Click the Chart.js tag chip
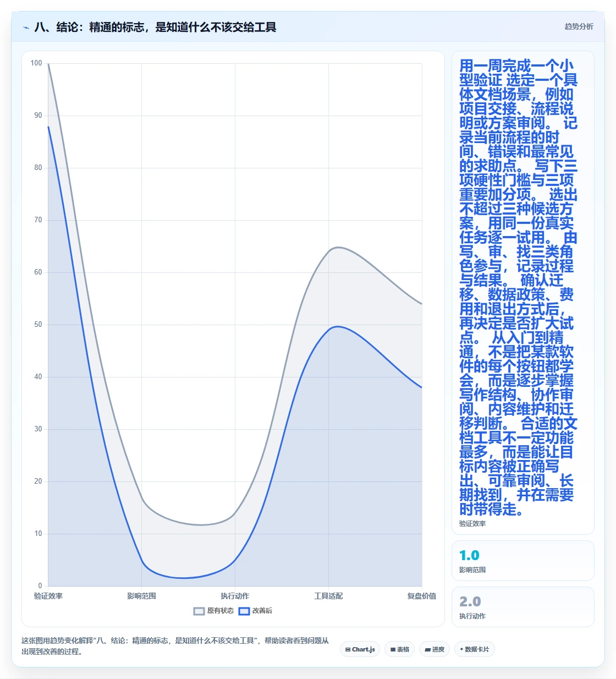This screenshot has width=616, height=679. click(360, 649)
